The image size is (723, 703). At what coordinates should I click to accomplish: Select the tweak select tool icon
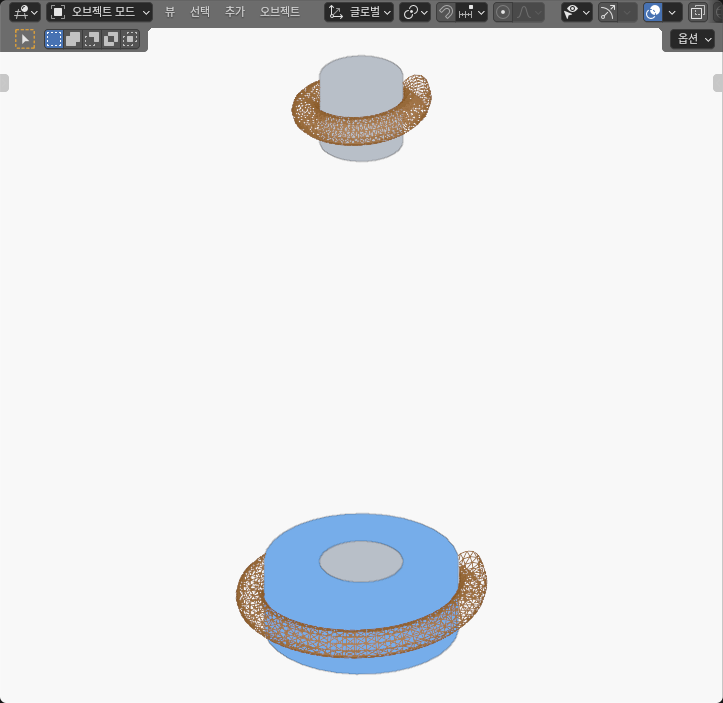[25, 39]
